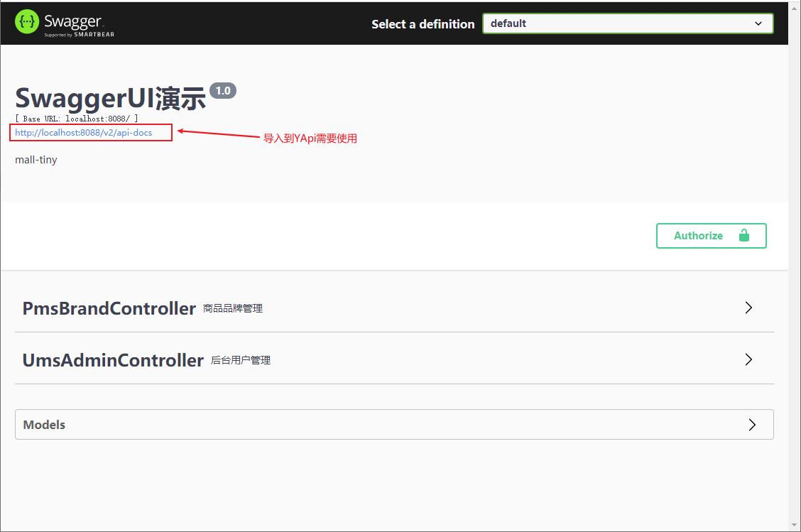Click the mall-tiny description text
Screen dimensions: 801x532
[36, 160]
